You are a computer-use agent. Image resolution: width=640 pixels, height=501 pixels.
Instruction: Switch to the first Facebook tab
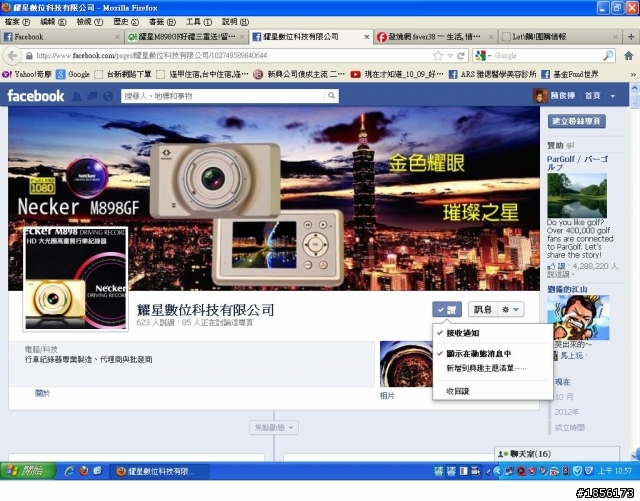pyautogui.click(x=62, y=37)
